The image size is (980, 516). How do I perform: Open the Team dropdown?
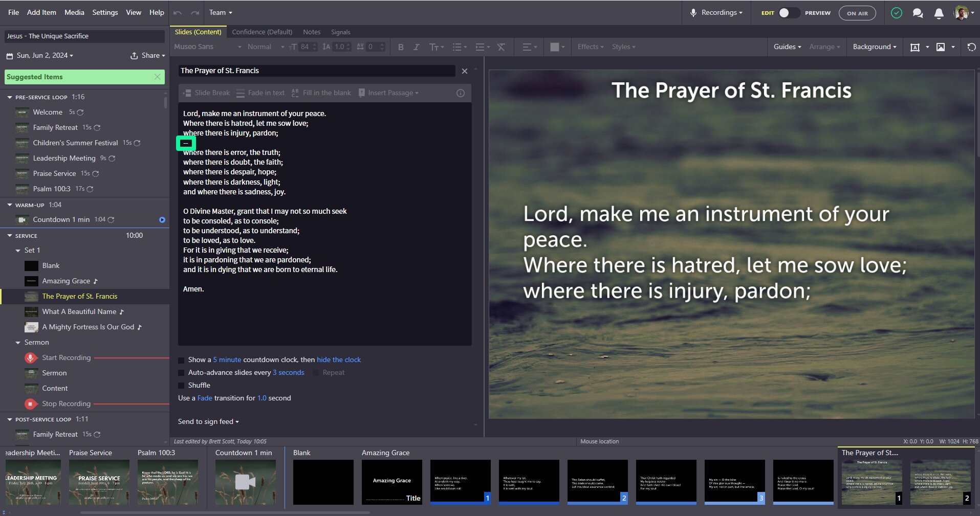[x=221, y=13]
